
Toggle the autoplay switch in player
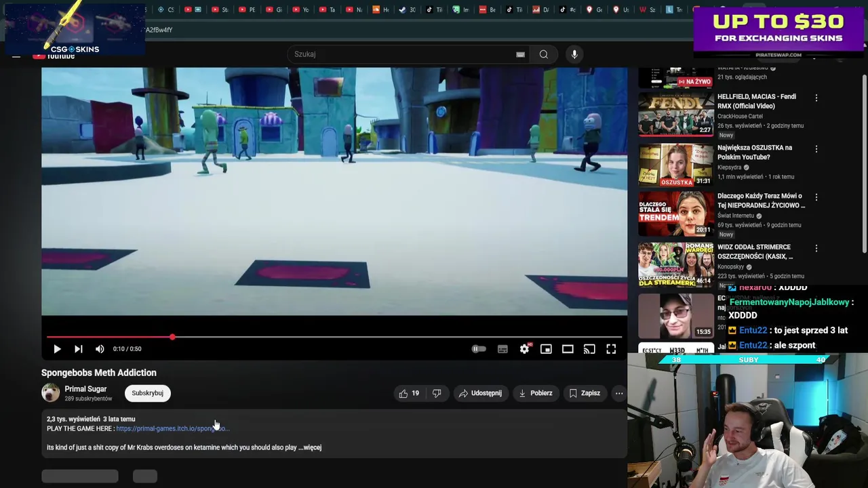479,349
